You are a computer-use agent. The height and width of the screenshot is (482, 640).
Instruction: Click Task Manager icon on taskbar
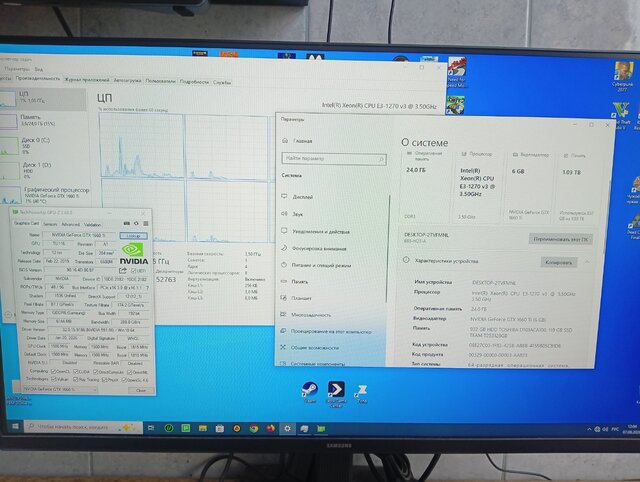pyautogui.click(x=304, y=429)
